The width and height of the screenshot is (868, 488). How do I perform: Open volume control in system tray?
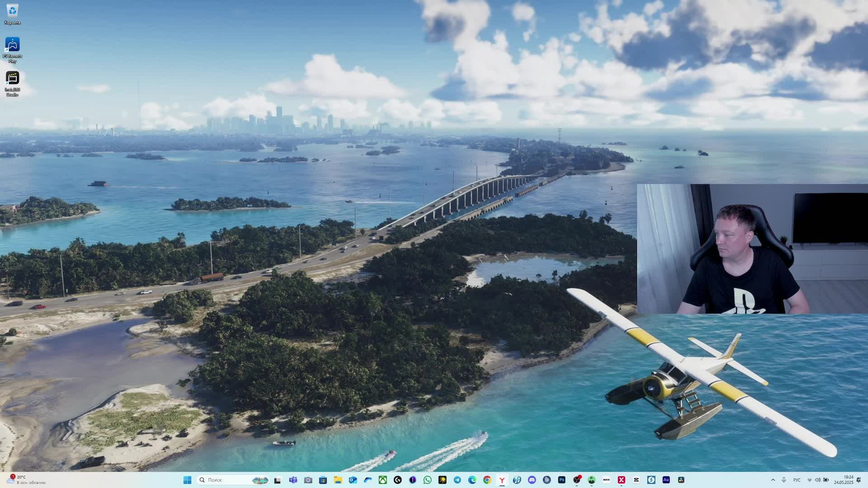(x=817, y=480)
